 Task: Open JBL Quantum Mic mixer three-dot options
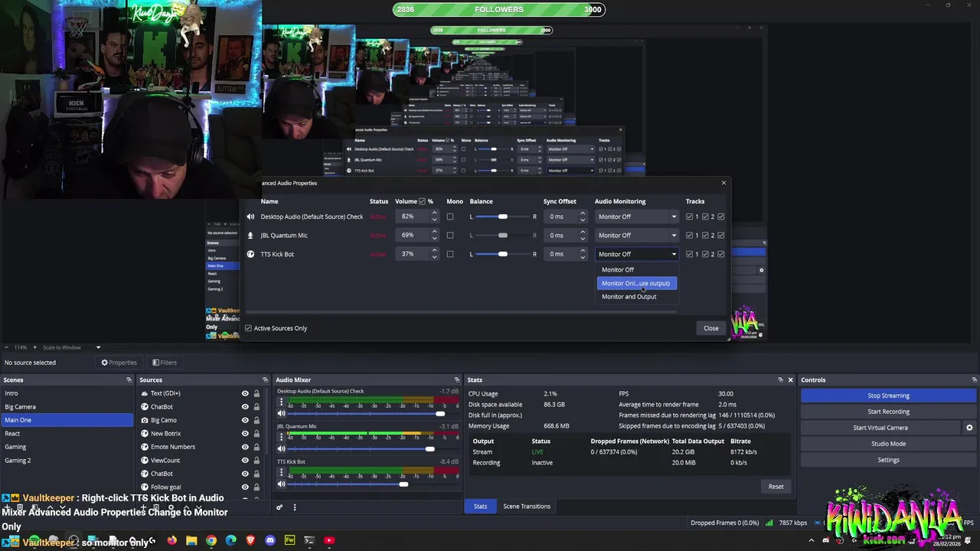pyautogui.click(x=281, y=436)
